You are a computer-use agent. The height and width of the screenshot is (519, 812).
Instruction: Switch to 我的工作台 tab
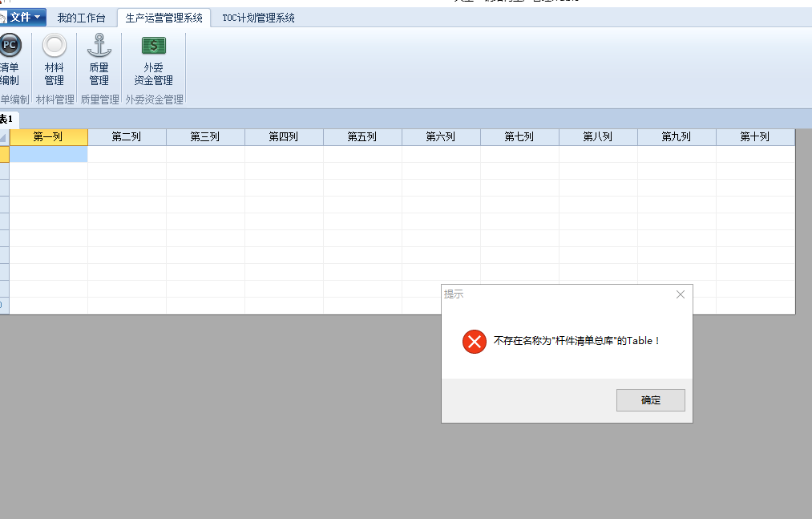point(81,18)
